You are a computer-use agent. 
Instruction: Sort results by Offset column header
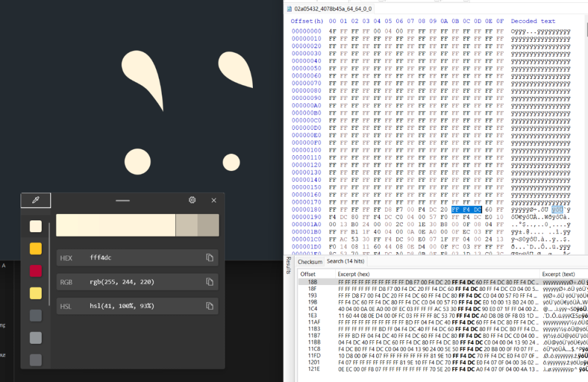click(309, 274)
